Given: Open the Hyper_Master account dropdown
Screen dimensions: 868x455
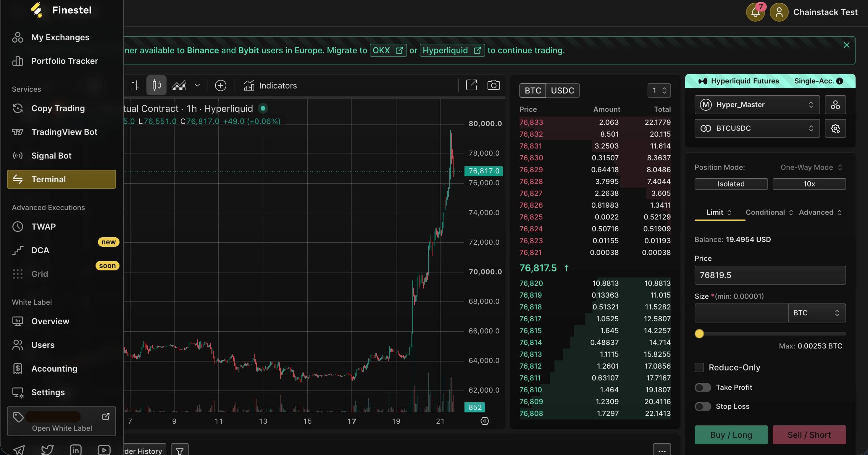Looking at the screenshot, I should click(x=757, y=104).
